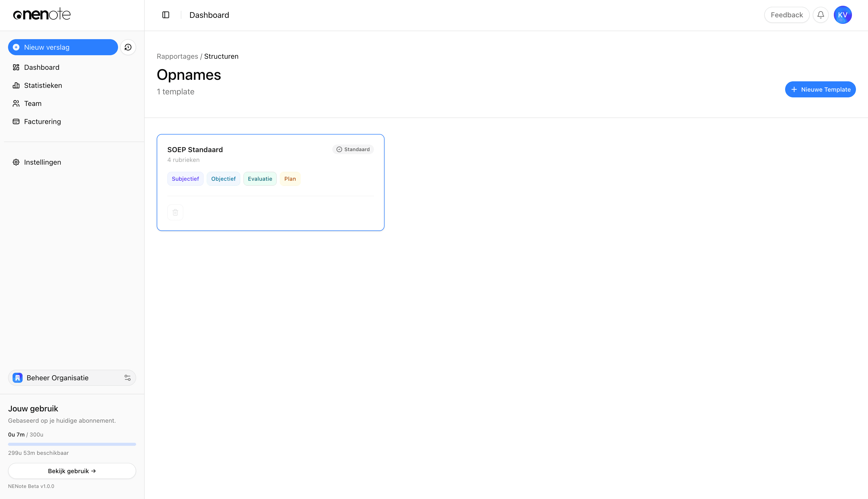Image resolution: width=868 pixels, height=499 pixels.
Task: Click the Statistieken chart icon
Action: click(x=16, y=85)
